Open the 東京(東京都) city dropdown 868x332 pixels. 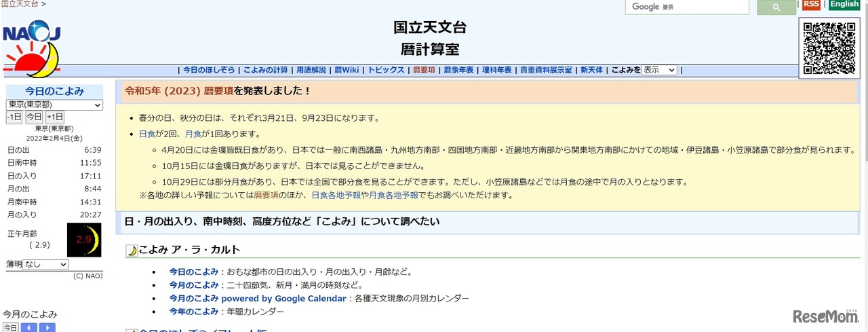click(54, 105)
